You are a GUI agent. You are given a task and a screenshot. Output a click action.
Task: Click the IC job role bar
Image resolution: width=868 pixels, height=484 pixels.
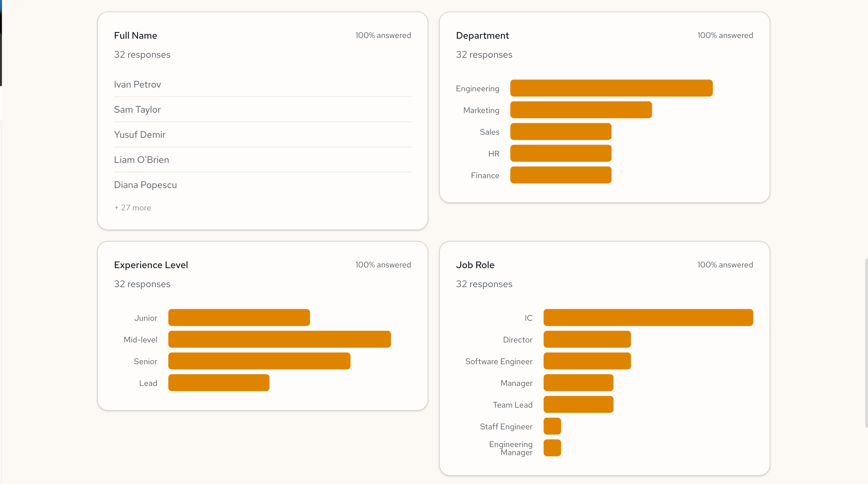(x=648, y=318)
